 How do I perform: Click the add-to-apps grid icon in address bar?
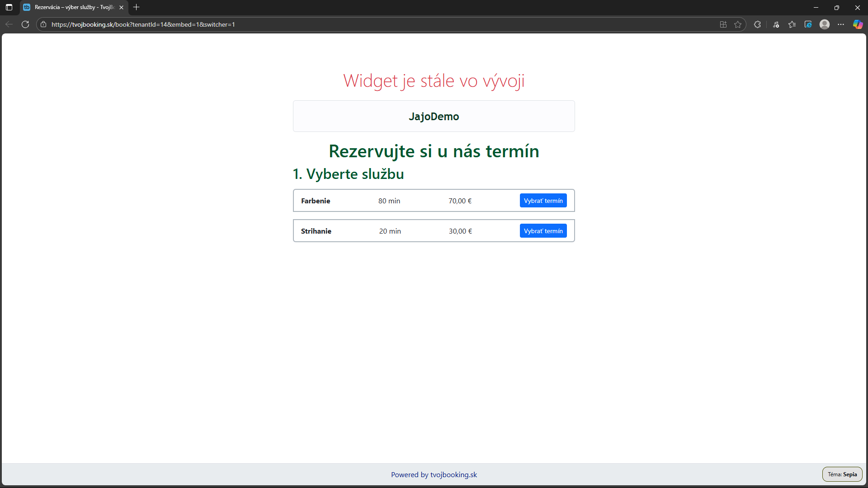coord(723,24)
